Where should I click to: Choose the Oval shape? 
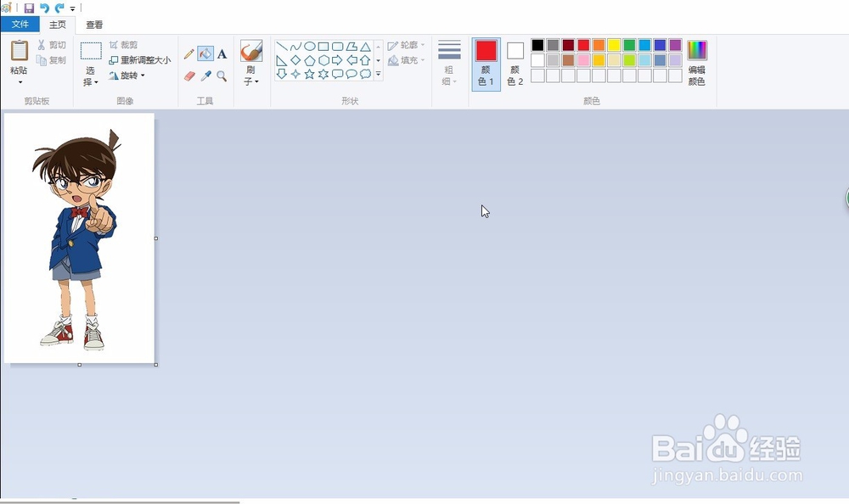click(310, 47)
